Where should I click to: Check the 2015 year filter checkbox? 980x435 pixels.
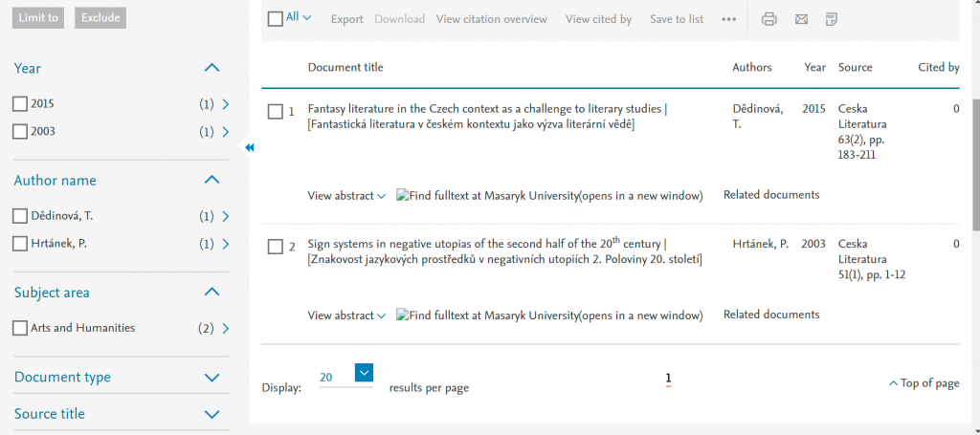(x=20, y=103)
